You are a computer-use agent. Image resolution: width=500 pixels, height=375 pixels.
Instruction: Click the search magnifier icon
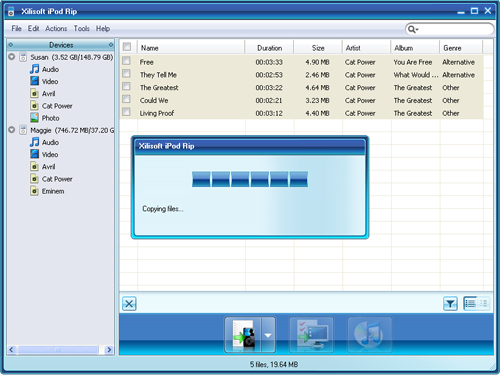(x=411, y=29)
